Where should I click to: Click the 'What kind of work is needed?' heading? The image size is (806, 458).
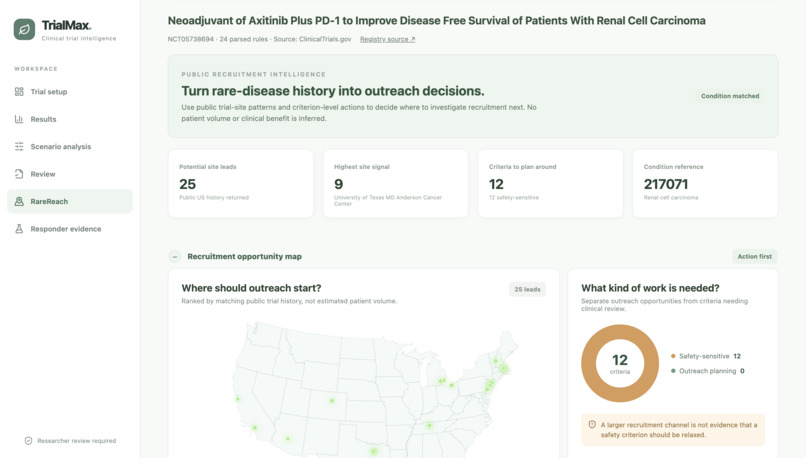(650, 288)
